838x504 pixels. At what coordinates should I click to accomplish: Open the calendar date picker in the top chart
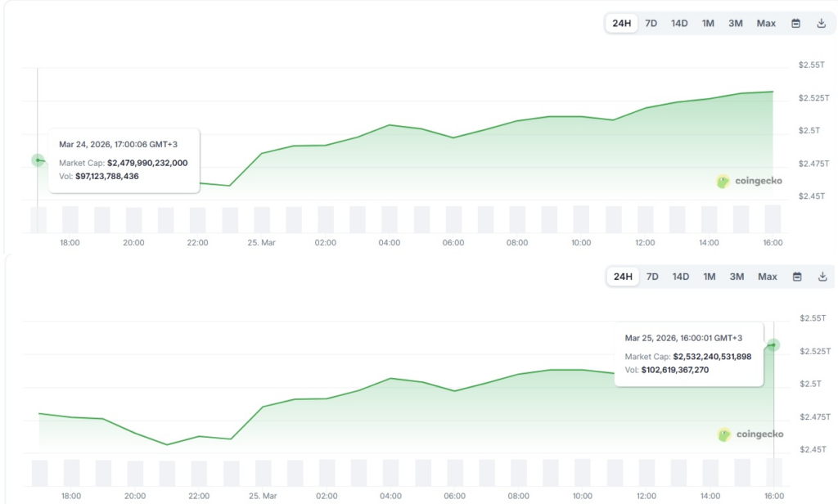click(795, 23)
